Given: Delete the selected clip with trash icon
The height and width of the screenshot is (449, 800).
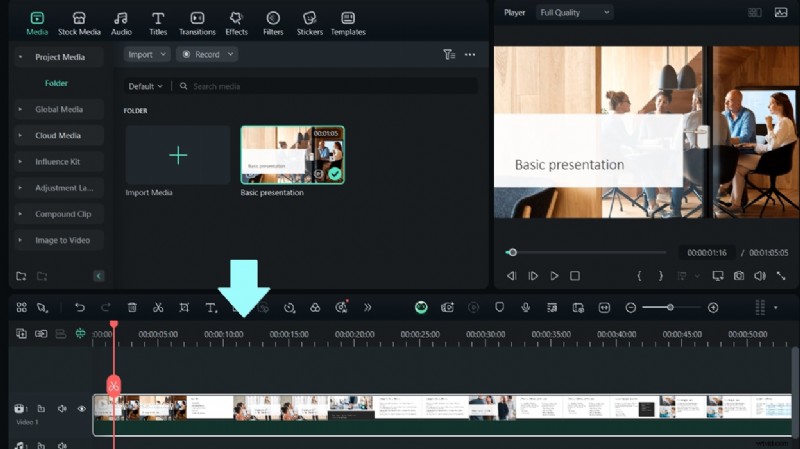Looking at the screenshot, I should [x=132, y=307].
